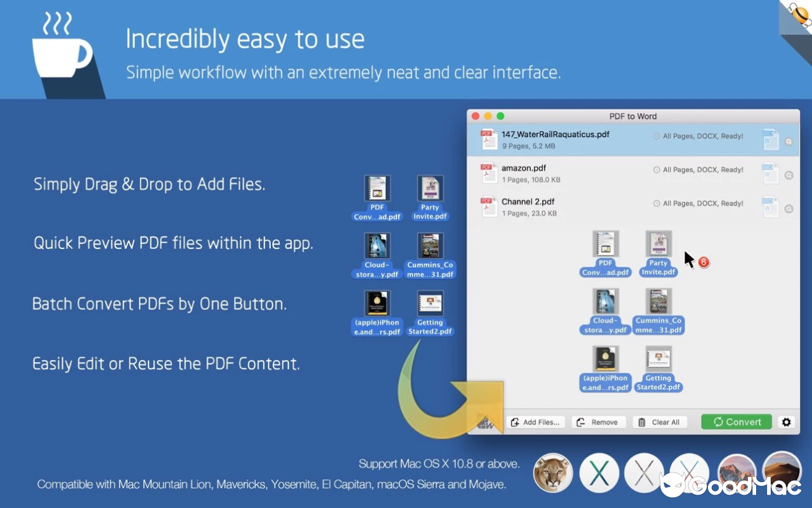Click the PDF icon beside Channel 2.pdf
Image resolution: width=812 pixels, height=508 pixels.
tap(489, 207)
